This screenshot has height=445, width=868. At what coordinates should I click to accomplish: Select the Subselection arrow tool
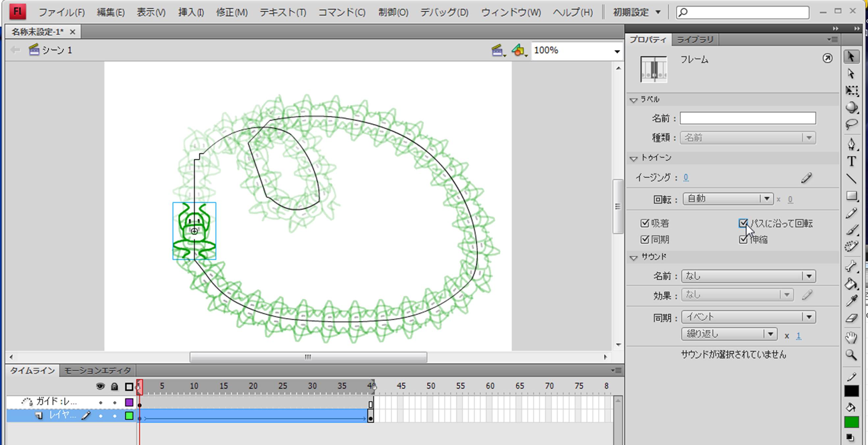(x=852, y=73)
